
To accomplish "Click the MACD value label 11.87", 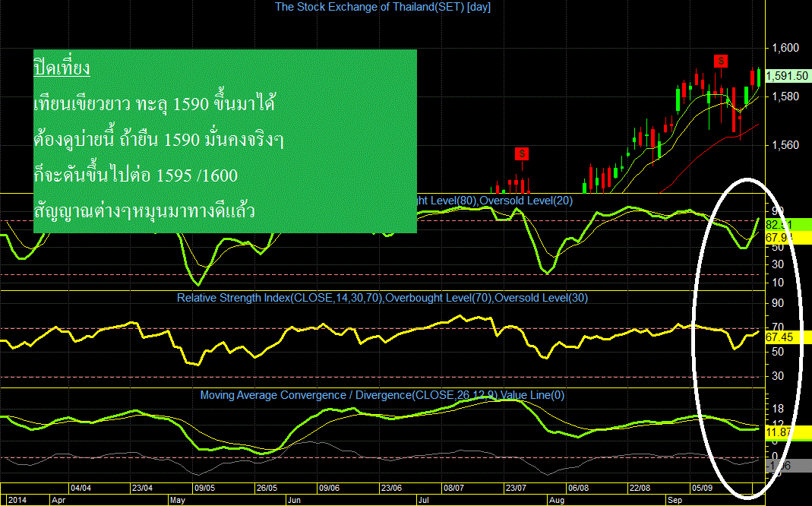I will [788, 432].
